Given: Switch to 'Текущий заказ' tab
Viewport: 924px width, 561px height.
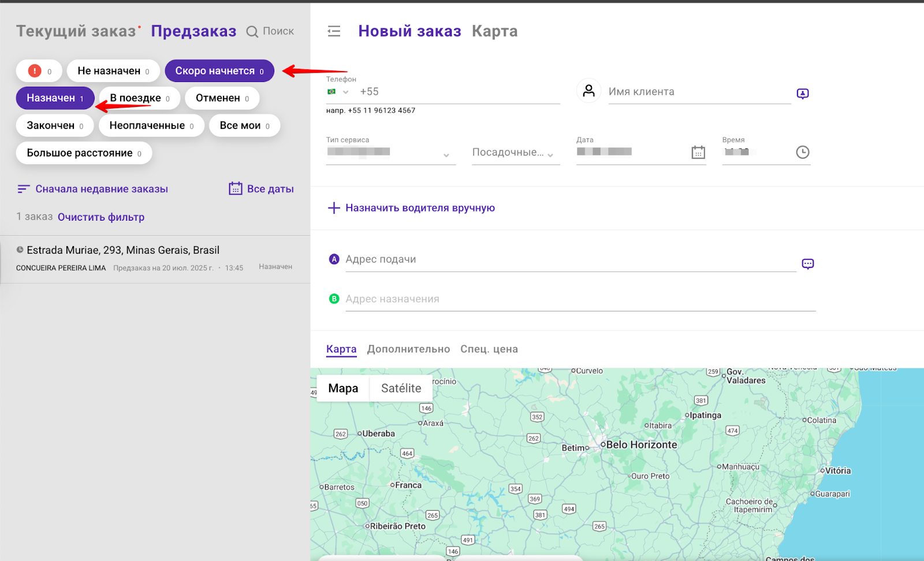Looking at the screenshot, I should pos(76,31).
